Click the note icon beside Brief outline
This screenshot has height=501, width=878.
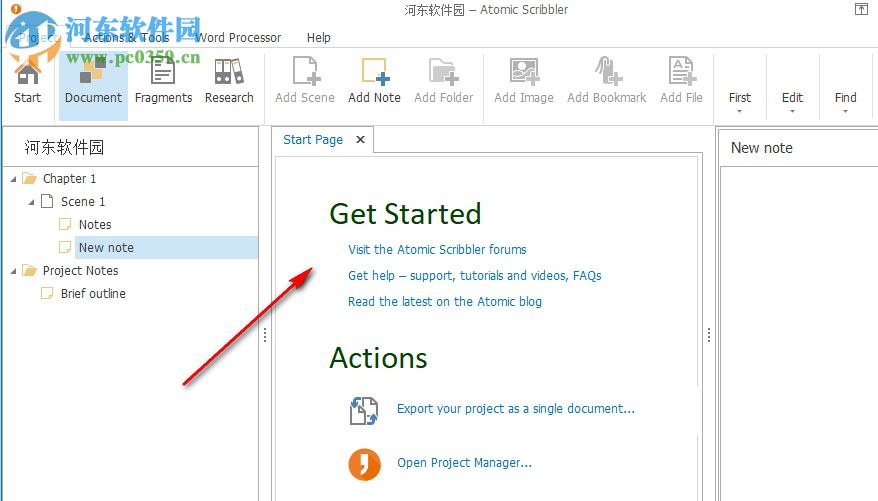coord(48,293)
